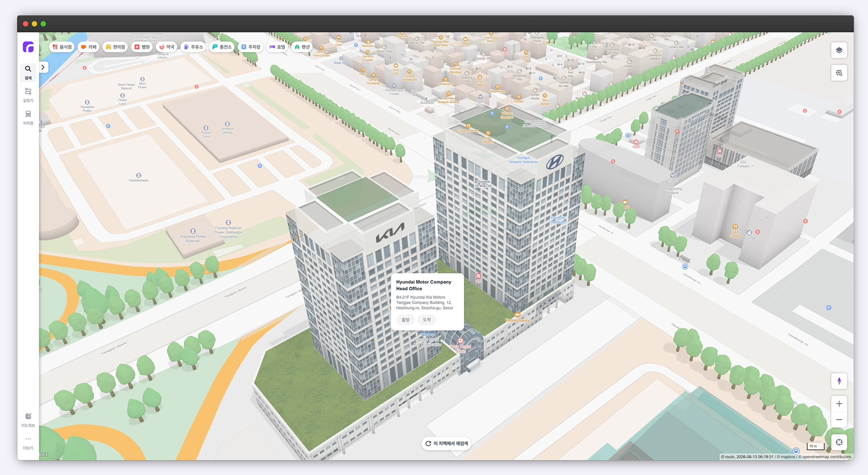The height and width of the screenshot is (475, 868).
Task: Set Hyundai Head Office as 출발 departure
Action: click(406, 320)
